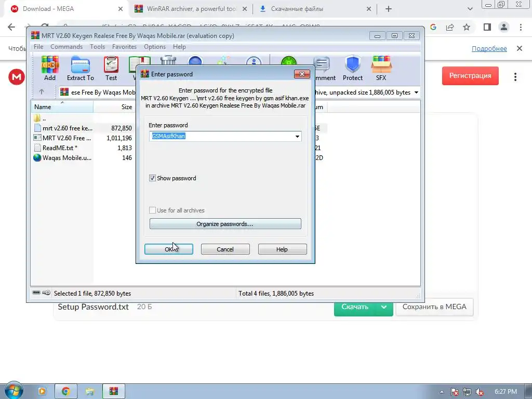This screenshot has height=399, width=532.
Task: Toggle the Show password checkbox
Action: click(152, 178)
